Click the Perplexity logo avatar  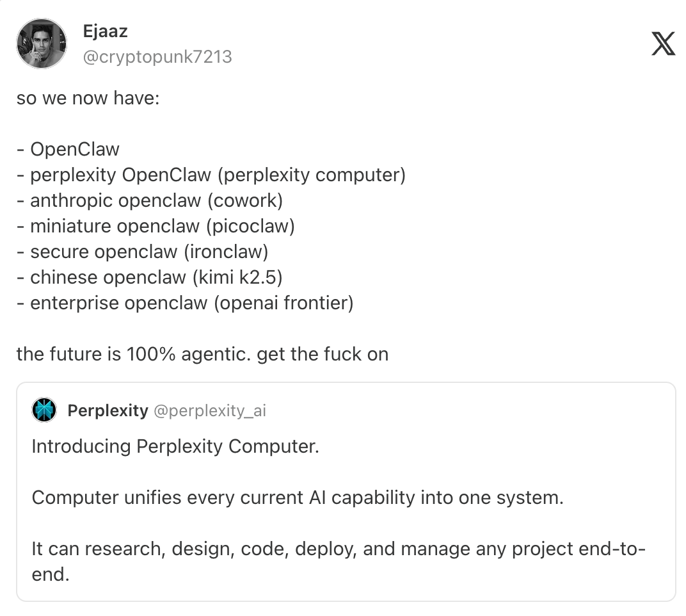click(44, 410)
